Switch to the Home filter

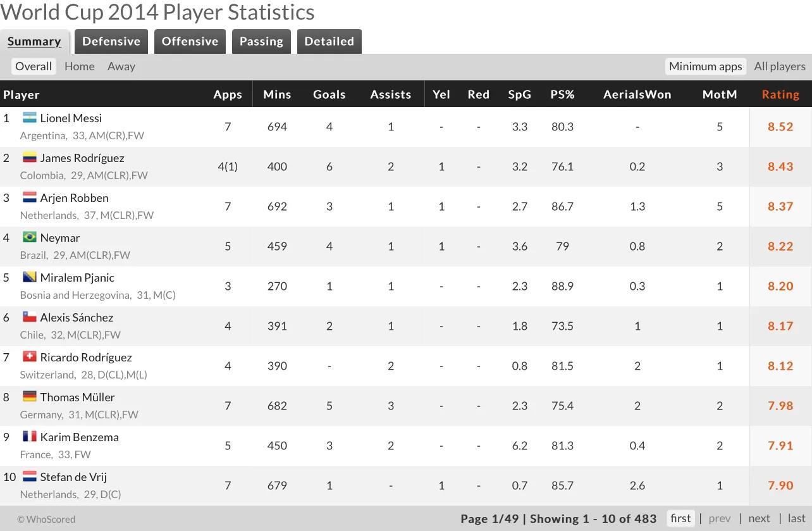click(x=79, y=66)
